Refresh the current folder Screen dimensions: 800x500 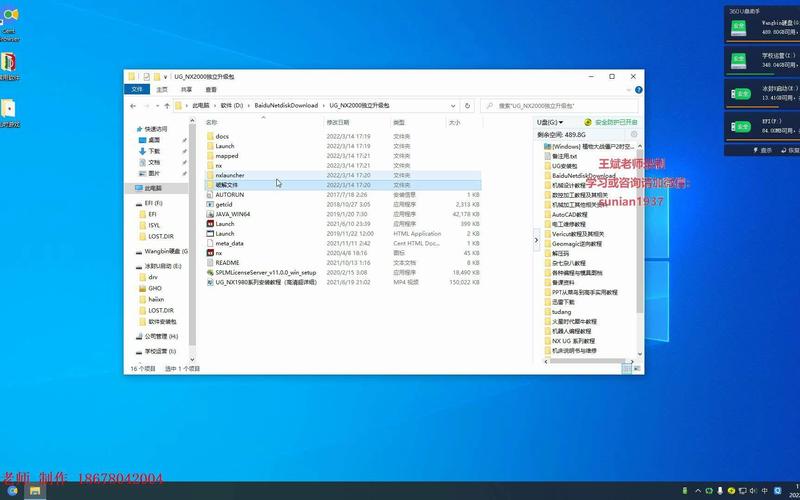(x=467, y=106)
